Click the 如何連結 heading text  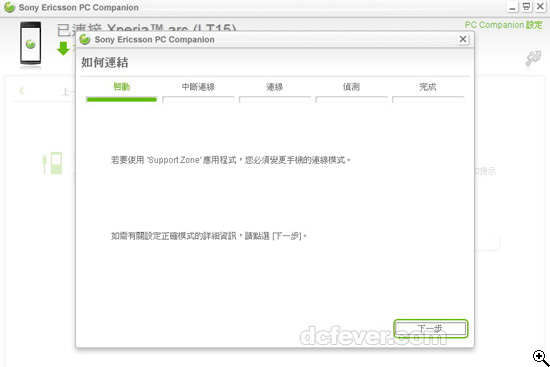105,62
